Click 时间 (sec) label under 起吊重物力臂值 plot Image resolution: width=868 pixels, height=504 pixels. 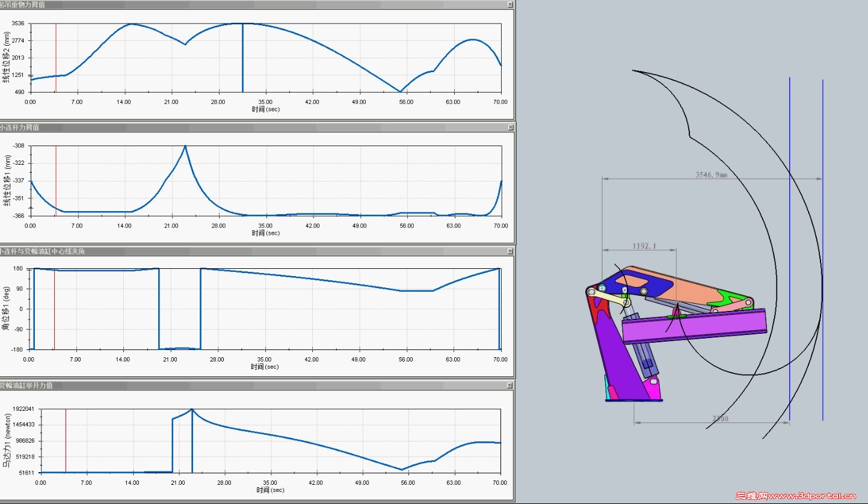coord(266,109)
